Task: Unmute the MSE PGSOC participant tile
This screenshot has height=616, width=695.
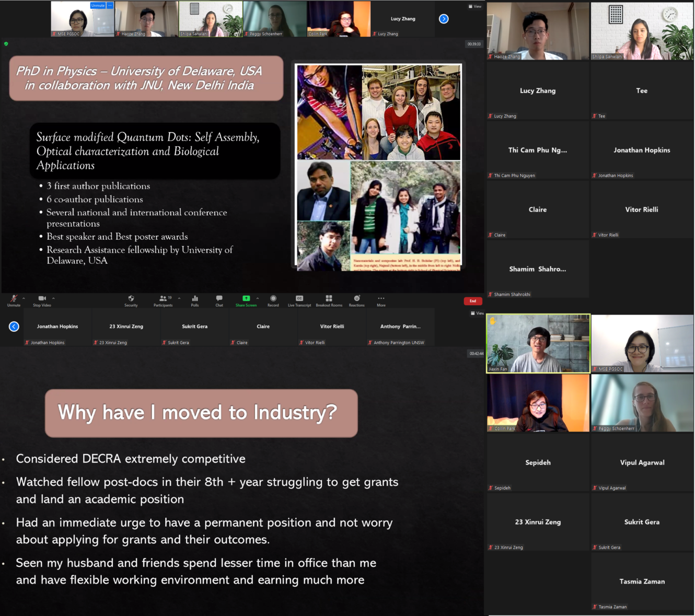Action: tap(97, 5)
